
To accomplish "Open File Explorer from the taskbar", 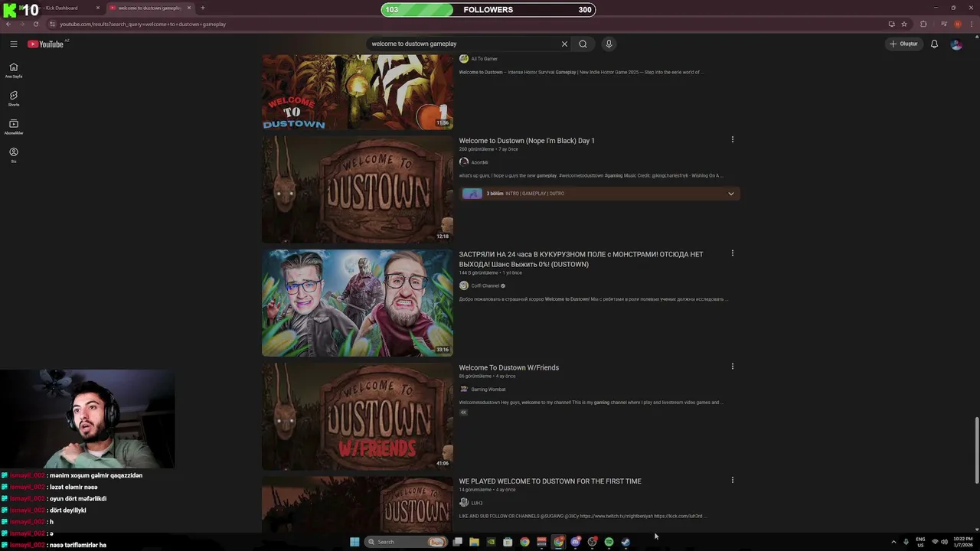I will (x=474, y=542).
